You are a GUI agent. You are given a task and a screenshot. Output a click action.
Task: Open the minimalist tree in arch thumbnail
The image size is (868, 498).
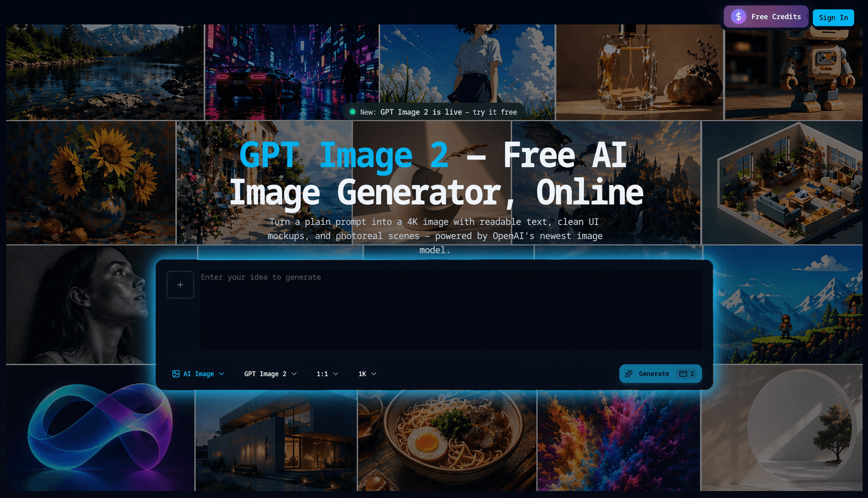click(x=782, y=428)
